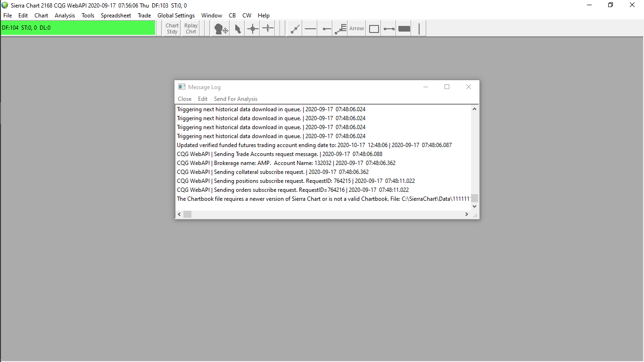Select the Arrow drawing tool

pyautogui.click(x=356, y=29)
